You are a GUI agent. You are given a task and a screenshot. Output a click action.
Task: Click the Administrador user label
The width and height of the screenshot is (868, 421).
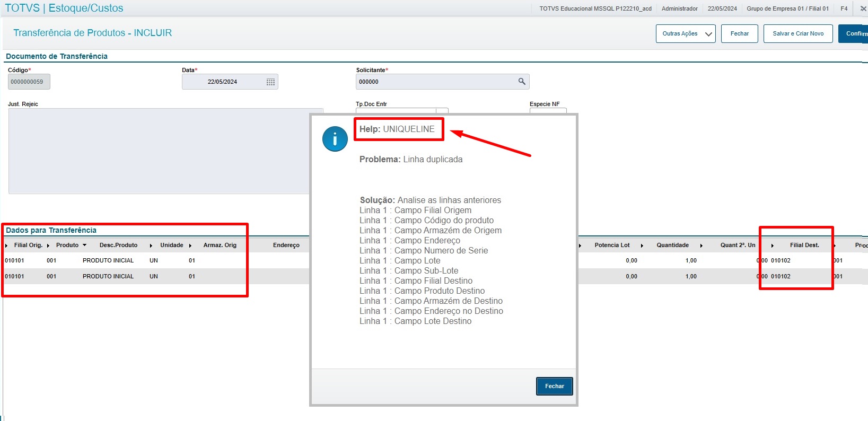680,8
